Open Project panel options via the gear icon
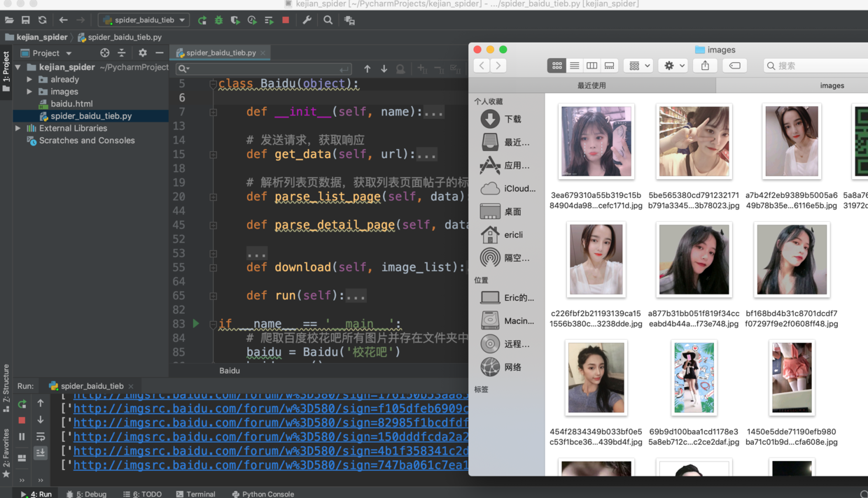Image resolution: width=868 pixels, height=498 pixels. coord(142,52)
